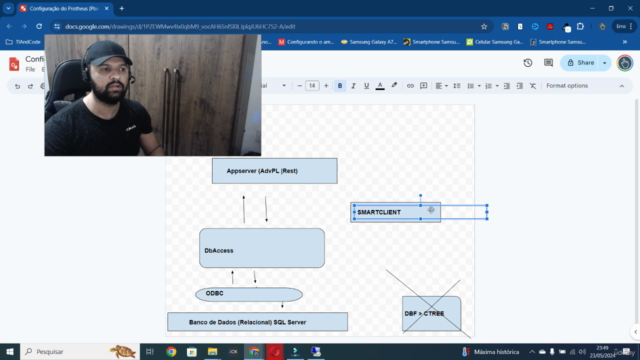Click Pesquisar taskbar search box
Screen dimensions: 640x360
[80, 351]
